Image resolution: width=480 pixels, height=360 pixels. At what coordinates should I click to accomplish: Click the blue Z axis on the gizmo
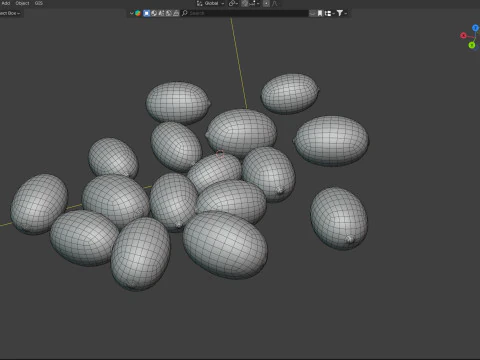coord(476,28)
